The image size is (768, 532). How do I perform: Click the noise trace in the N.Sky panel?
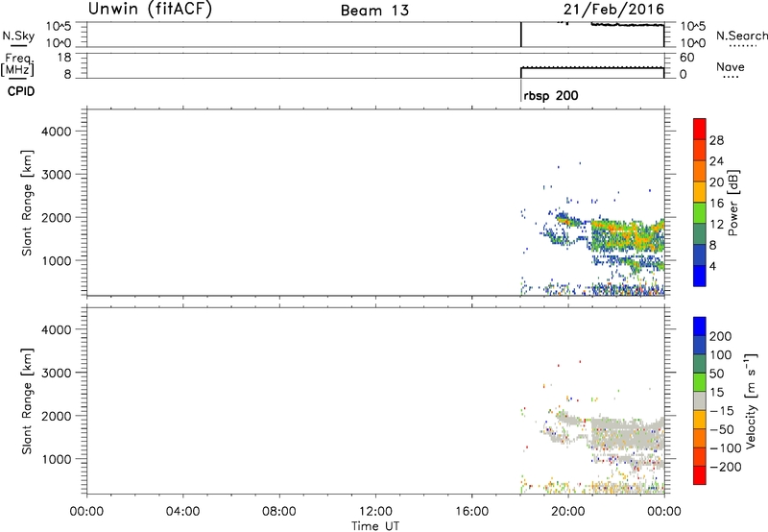click(628, 25)
